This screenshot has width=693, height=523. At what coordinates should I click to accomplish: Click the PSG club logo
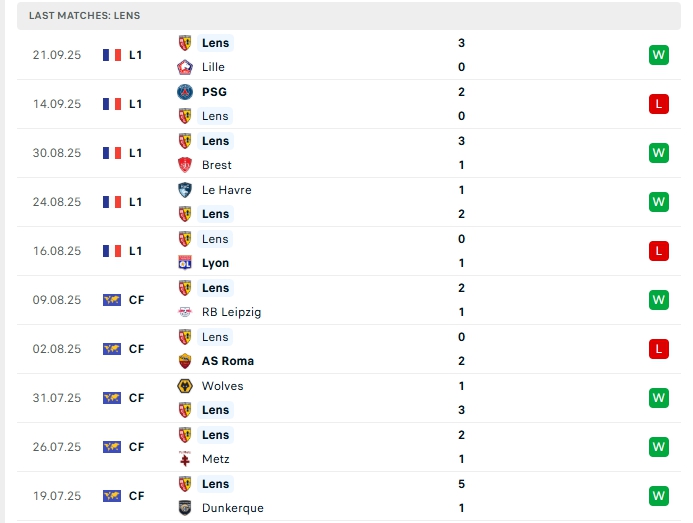pos(185,92)
